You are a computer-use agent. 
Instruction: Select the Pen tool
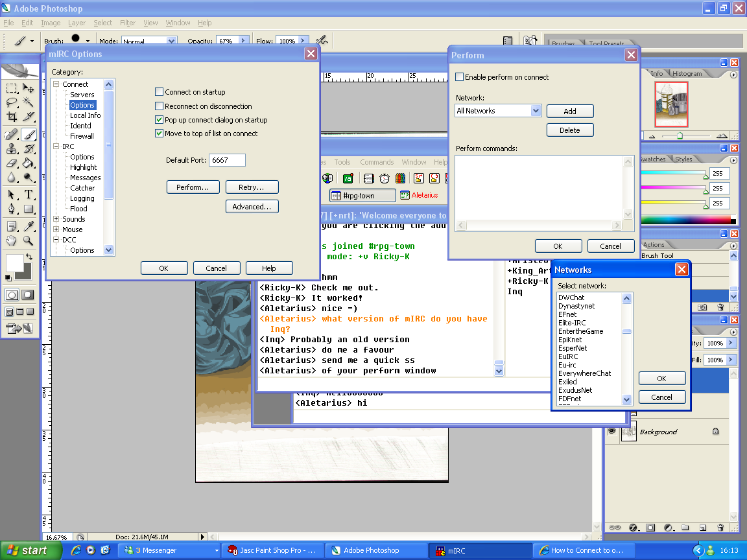[x=12, y=209]
